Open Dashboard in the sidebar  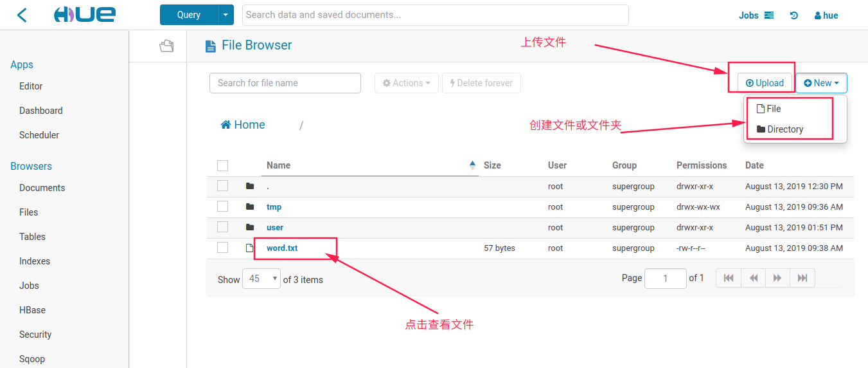[x=41, y=111]
